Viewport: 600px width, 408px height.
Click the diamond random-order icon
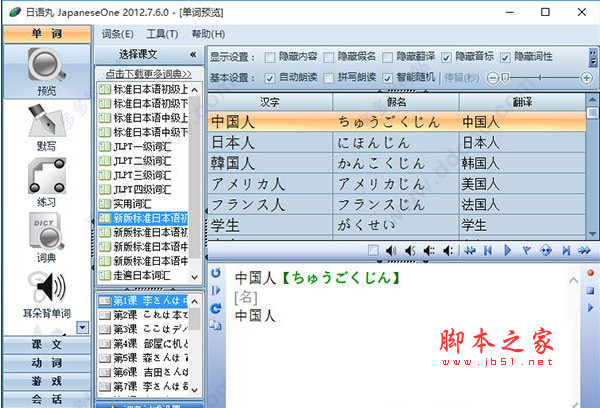point(546,251)
